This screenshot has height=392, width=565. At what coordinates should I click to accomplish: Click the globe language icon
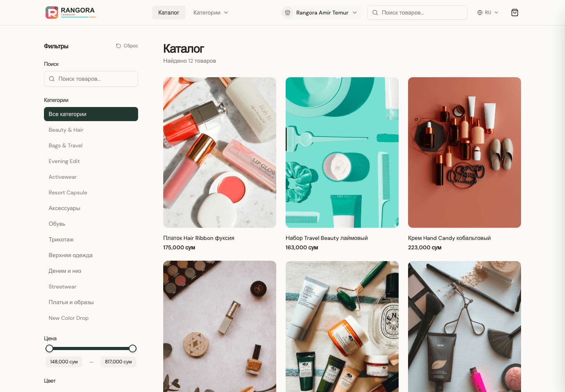click(480, 13)
